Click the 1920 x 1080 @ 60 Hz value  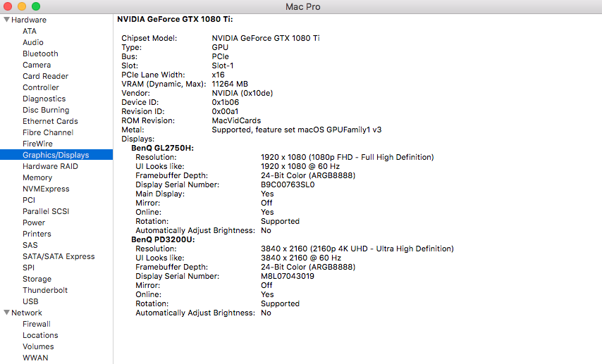(300, 166)
